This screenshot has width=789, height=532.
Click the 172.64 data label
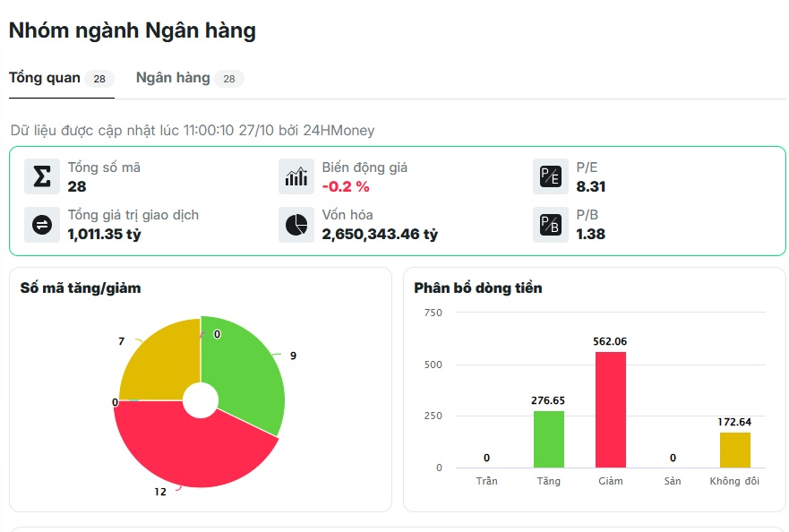point(734,422)
